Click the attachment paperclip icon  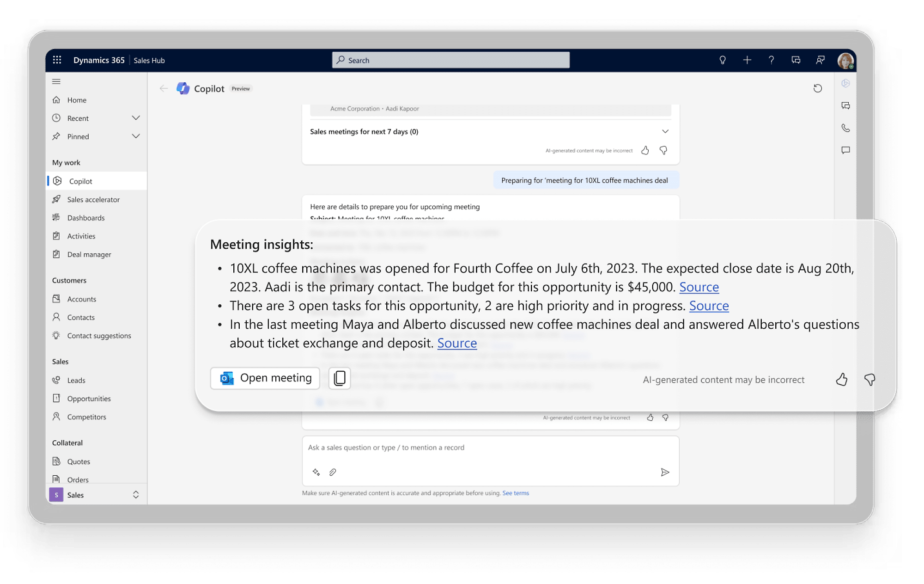(x=333, y=472)
